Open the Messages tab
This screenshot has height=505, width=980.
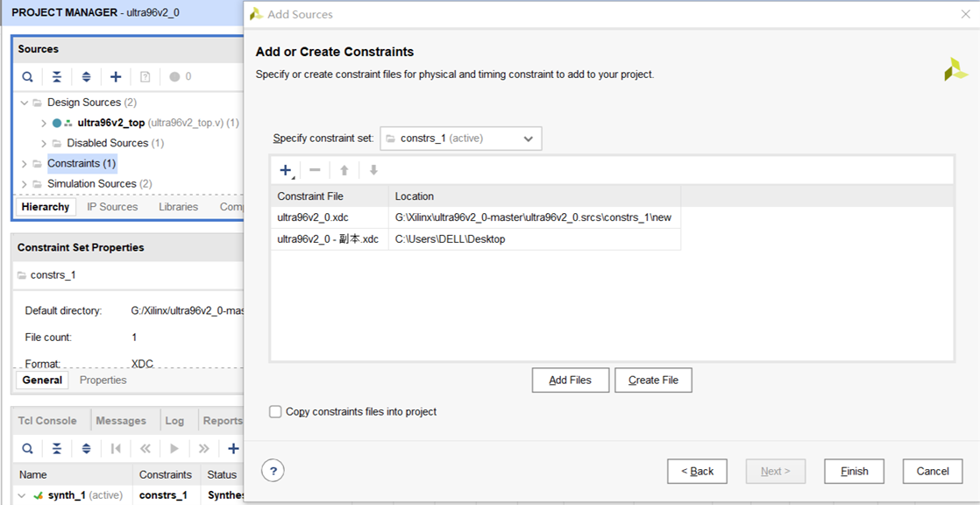pos(121,421)
